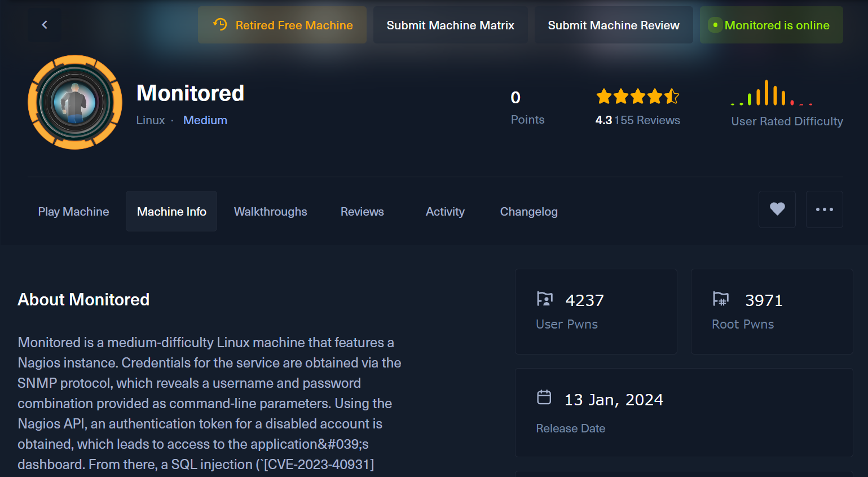
Task: Click the User Rated Difficulty label
Action: tap(787, 121)
